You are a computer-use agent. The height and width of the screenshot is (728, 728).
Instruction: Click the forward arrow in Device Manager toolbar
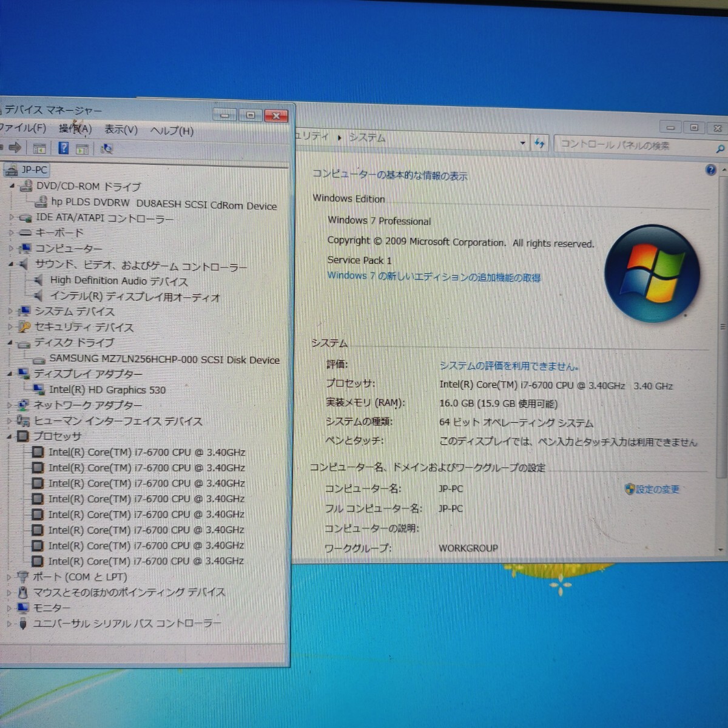coord(15,147)
